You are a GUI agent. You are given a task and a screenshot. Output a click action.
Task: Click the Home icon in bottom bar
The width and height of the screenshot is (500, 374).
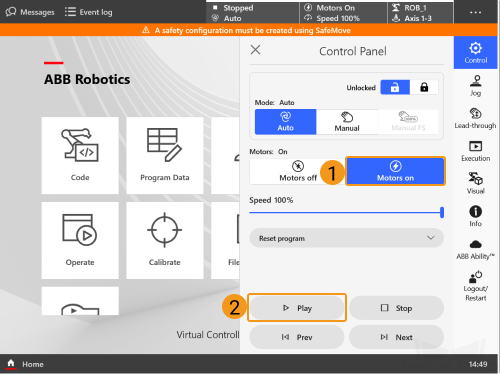[x=11, y=364]
